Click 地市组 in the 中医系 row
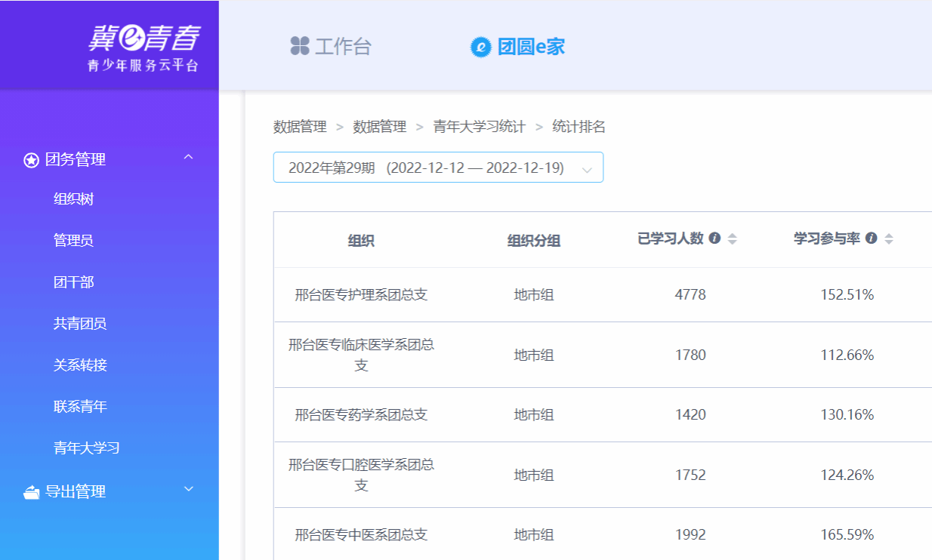 pyautogui.click(x=534, y=535)
